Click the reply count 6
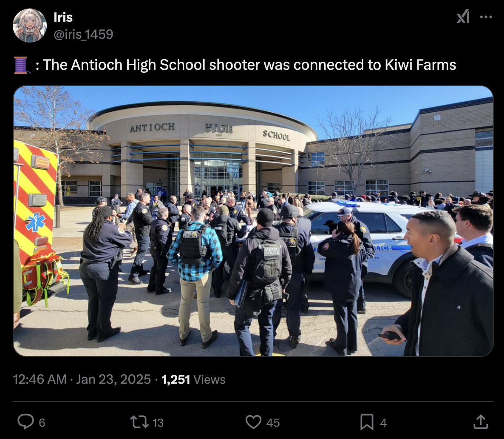 42,422
